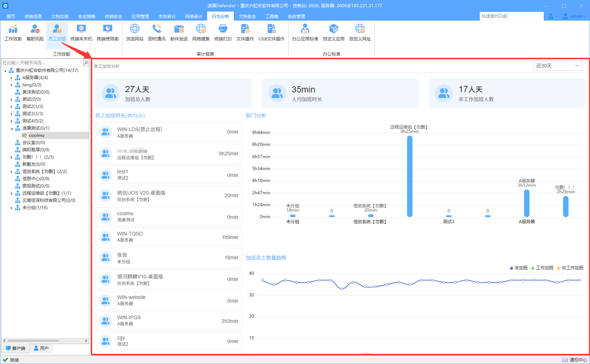Open the USB文件操作 audit report
The height and width of the screenshot is (364, 590).
point(272,32)
